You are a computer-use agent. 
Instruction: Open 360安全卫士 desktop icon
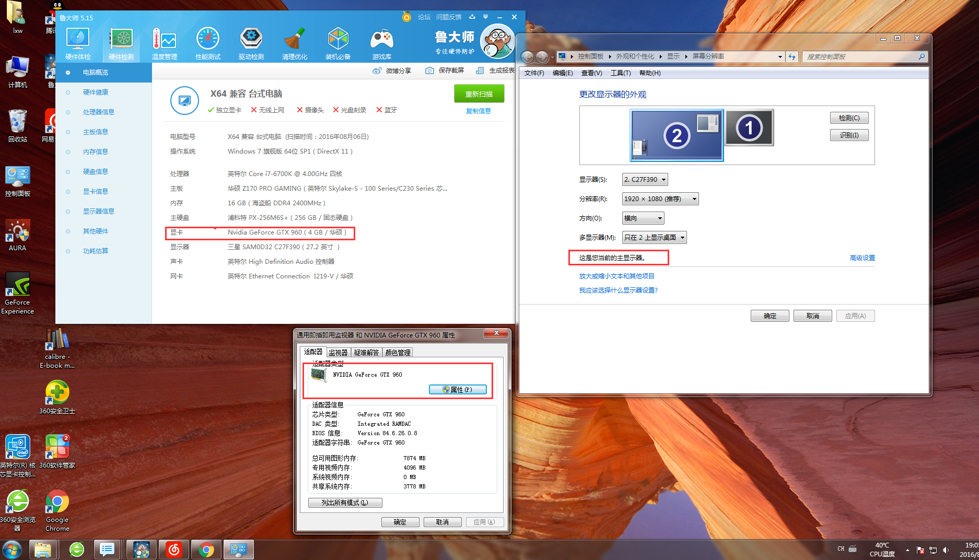[x=57, y=398]
